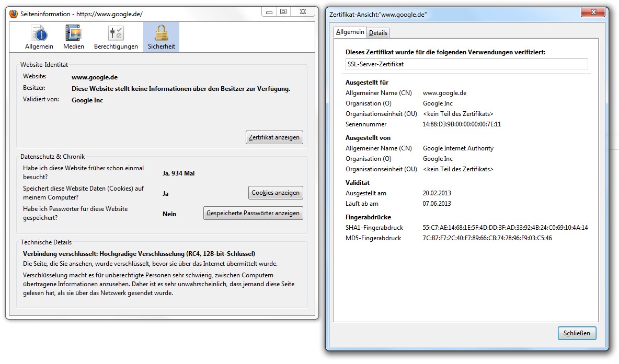Click Cookies anzeigen button

[x=275, y=193]
